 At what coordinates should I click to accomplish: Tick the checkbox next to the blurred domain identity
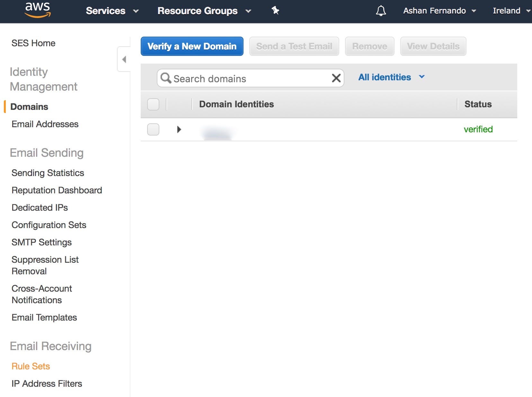coord(153,129)
